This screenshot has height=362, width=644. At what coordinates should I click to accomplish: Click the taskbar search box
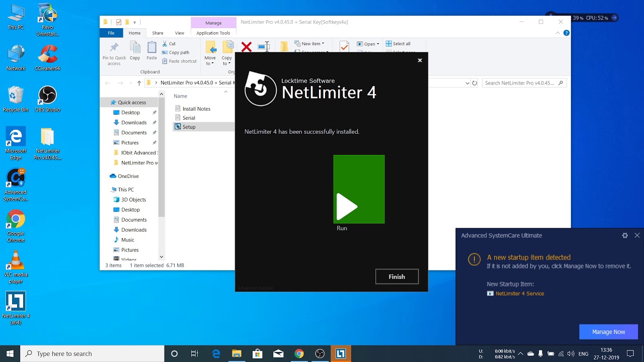(x=92, y=353)
